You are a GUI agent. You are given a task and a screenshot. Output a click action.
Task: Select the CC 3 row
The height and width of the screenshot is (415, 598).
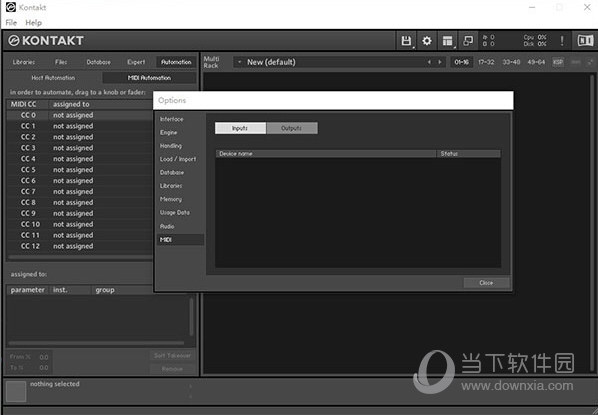(x=80, y=148)
